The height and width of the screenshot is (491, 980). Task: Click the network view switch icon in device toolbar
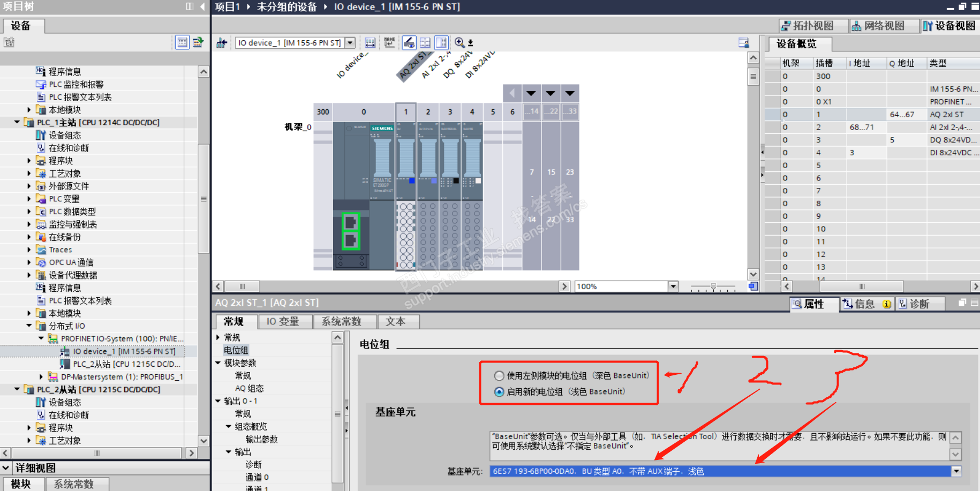point(222,43)
